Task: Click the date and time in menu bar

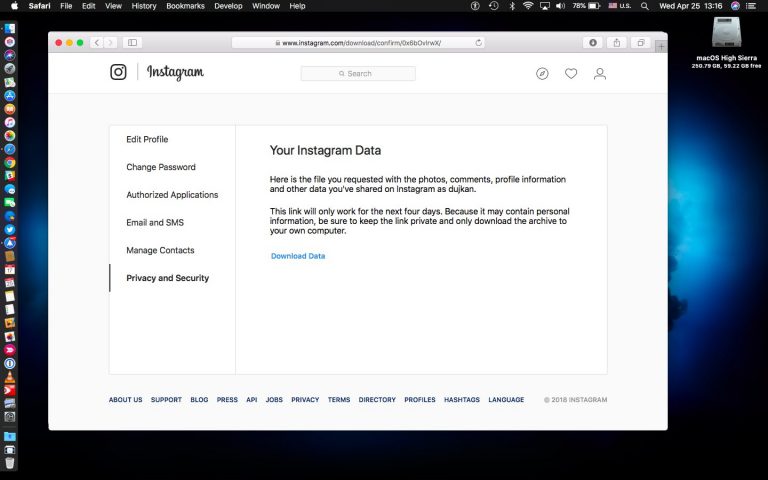Action: point(691,6)
